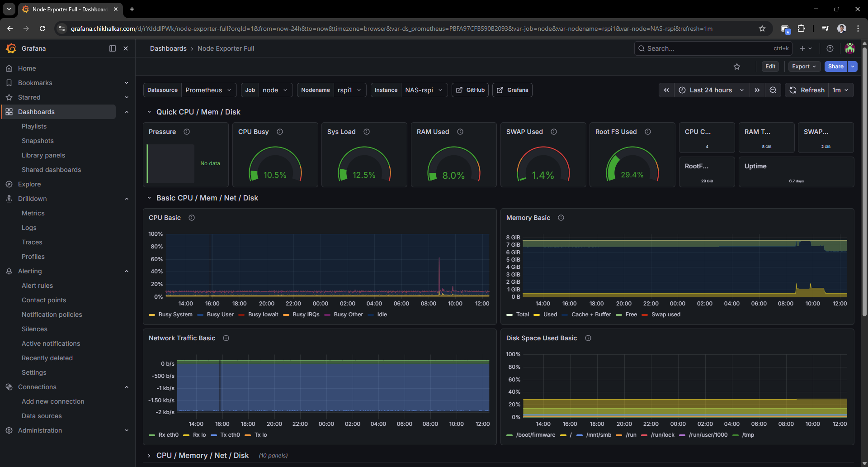This screenshot has width=868, height=467.
Task: Toggle the Used series in Memory Basic legend
Action: pos(550,314)
